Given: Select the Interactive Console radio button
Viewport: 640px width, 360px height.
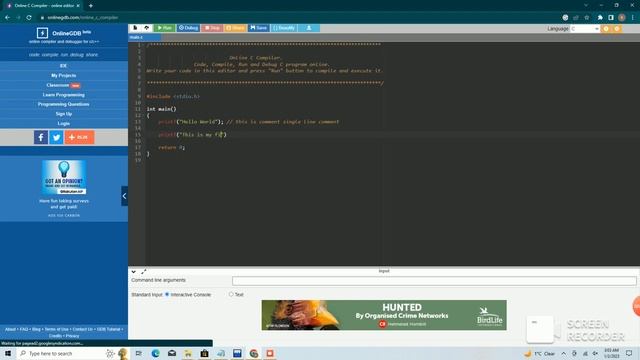Looking at the screenshot, I should coord(167,294).
